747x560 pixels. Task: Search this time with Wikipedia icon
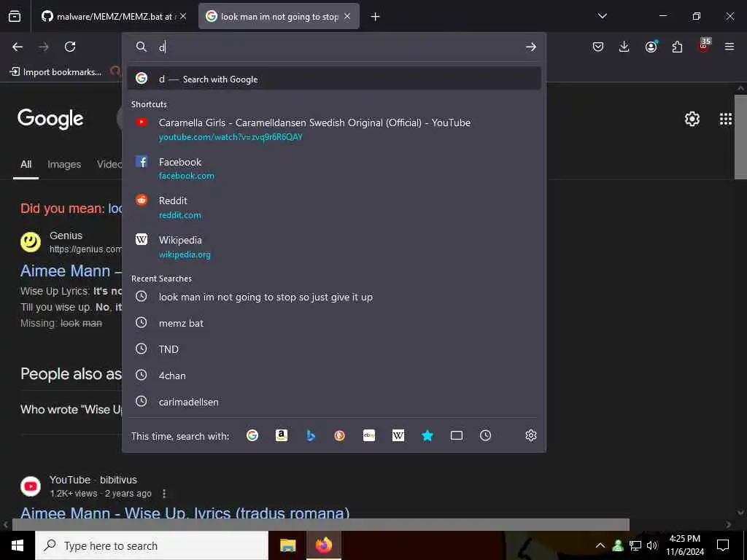pos(398,435)
